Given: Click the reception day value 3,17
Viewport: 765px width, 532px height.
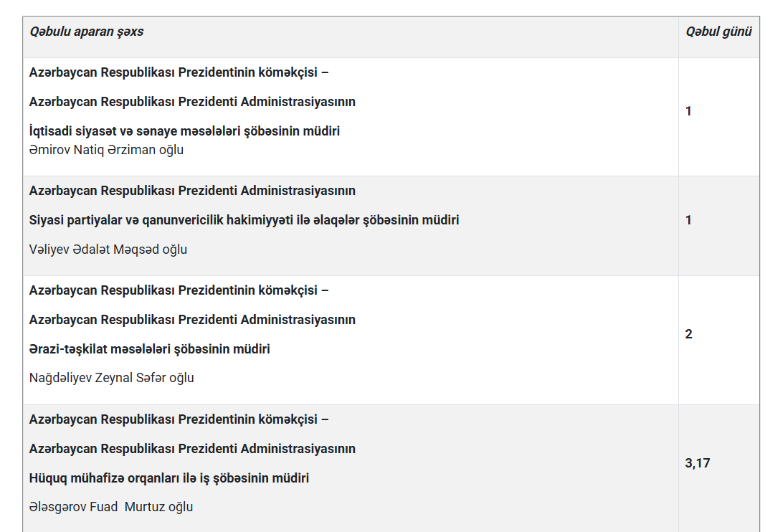Looking at the screenshot, I should coord(697,463).
